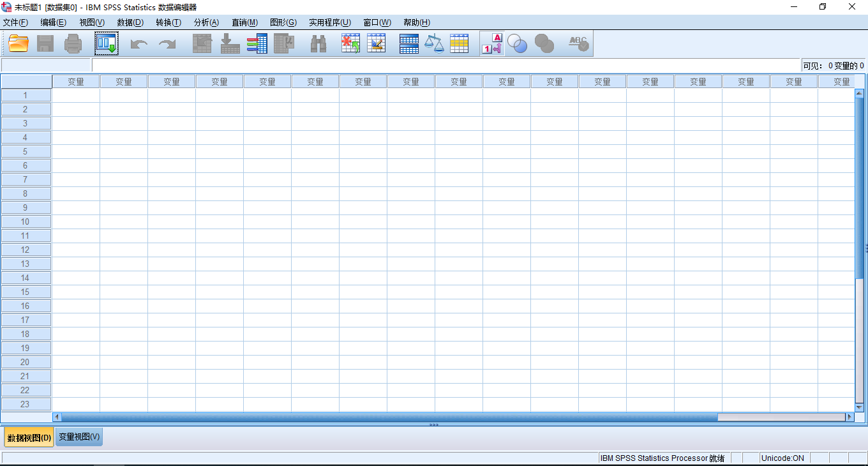
Task: Toggle the Value labels icon
Action: (x=492, y=43)
